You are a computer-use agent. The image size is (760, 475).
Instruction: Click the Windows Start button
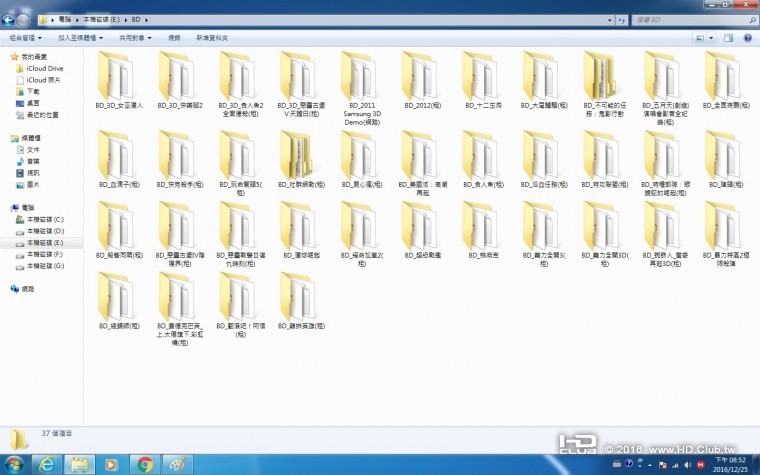point(15,464)
